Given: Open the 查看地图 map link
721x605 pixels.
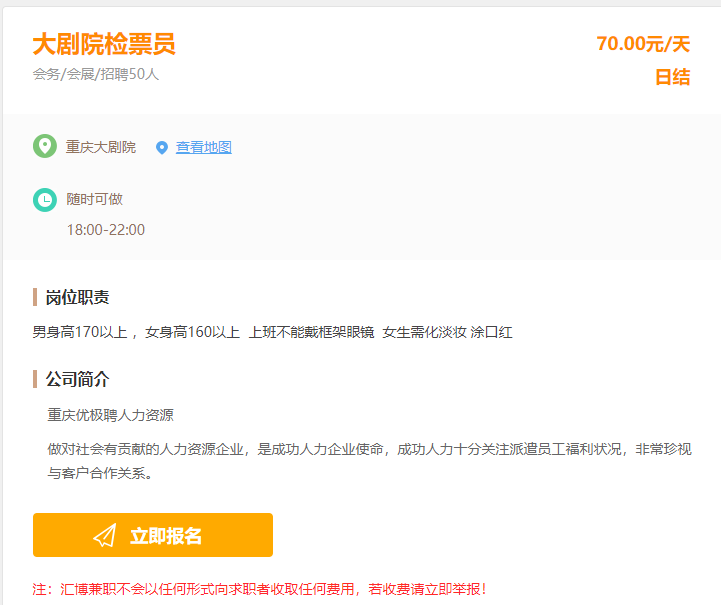Looking at the screenshot, I should pyautogui.click(x=204, y=147).
